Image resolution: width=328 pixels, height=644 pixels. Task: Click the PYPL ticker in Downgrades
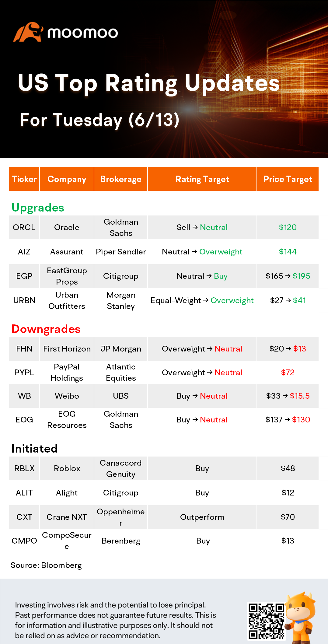click(24, 373)
